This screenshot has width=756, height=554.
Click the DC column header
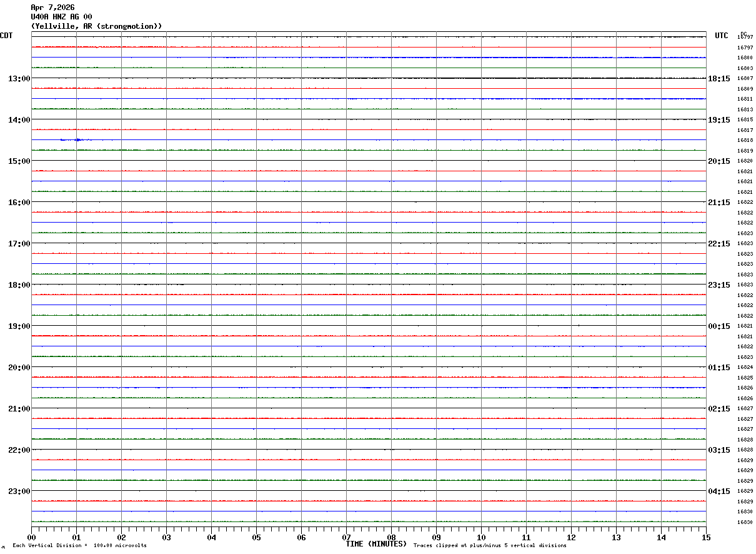744,34
